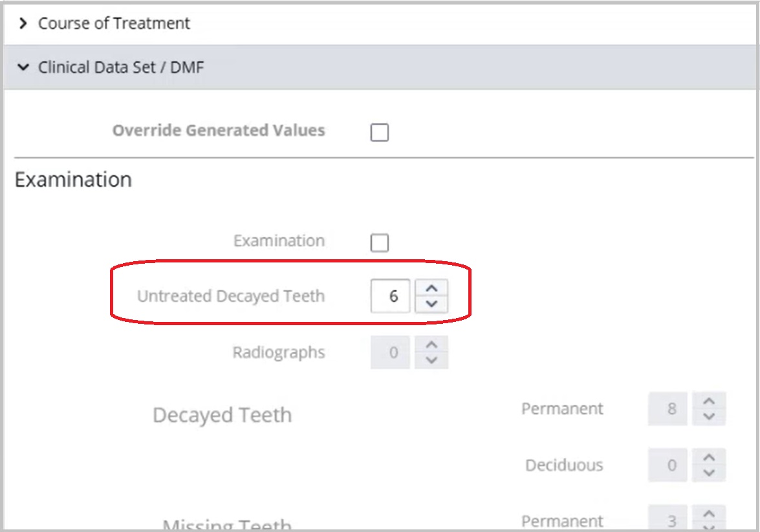
Task: Increase Missing Teeth Permanent up arrow
Action: 709,513
